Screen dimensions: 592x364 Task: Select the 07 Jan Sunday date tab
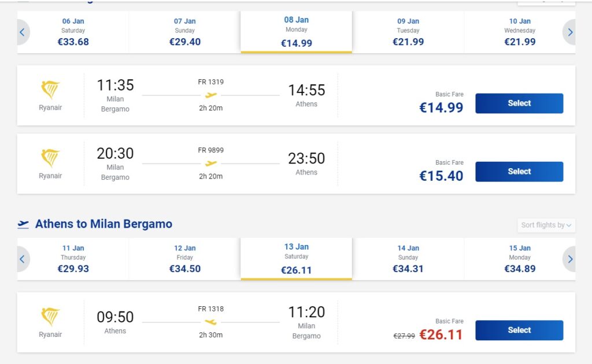click(185, 32)
